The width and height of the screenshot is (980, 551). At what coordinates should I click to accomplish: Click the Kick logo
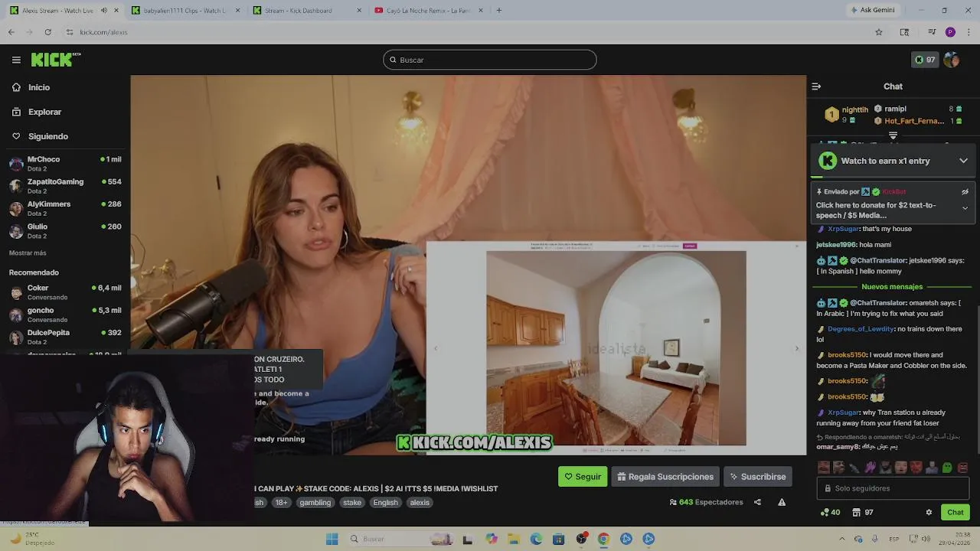(55, 60)
